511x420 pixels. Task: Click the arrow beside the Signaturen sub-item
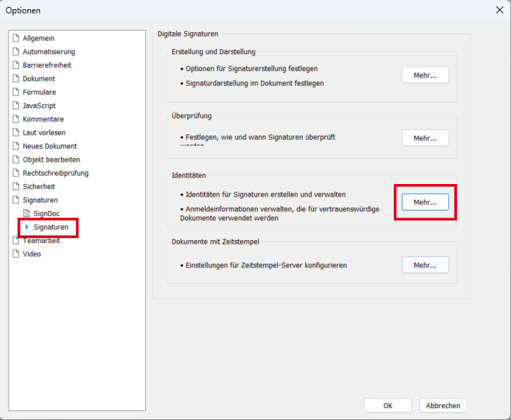coord(27,227)
